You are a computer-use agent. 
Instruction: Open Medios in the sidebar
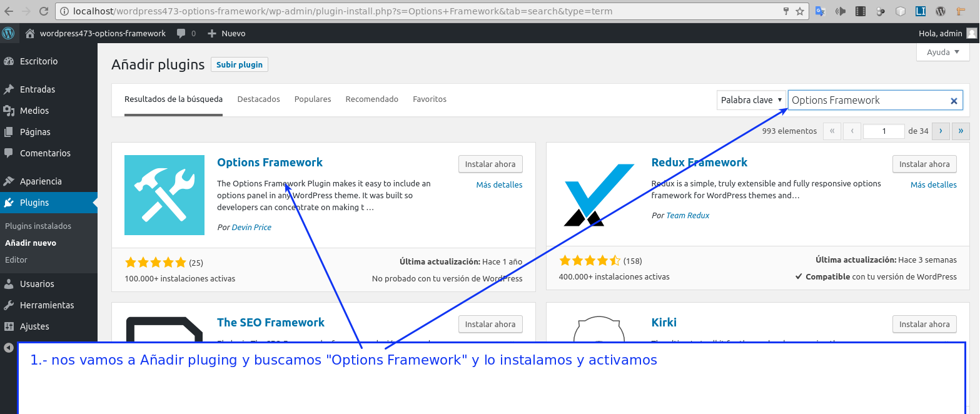coord(34,111)
